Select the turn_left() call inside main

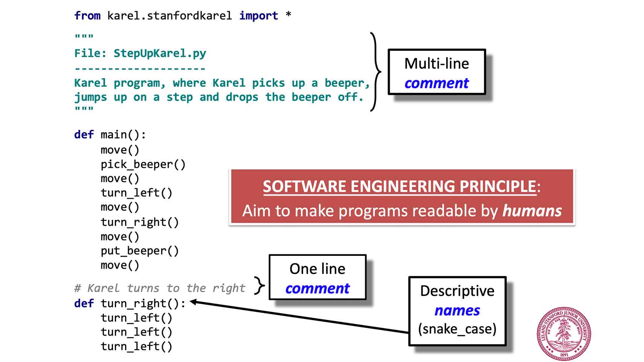136,193
